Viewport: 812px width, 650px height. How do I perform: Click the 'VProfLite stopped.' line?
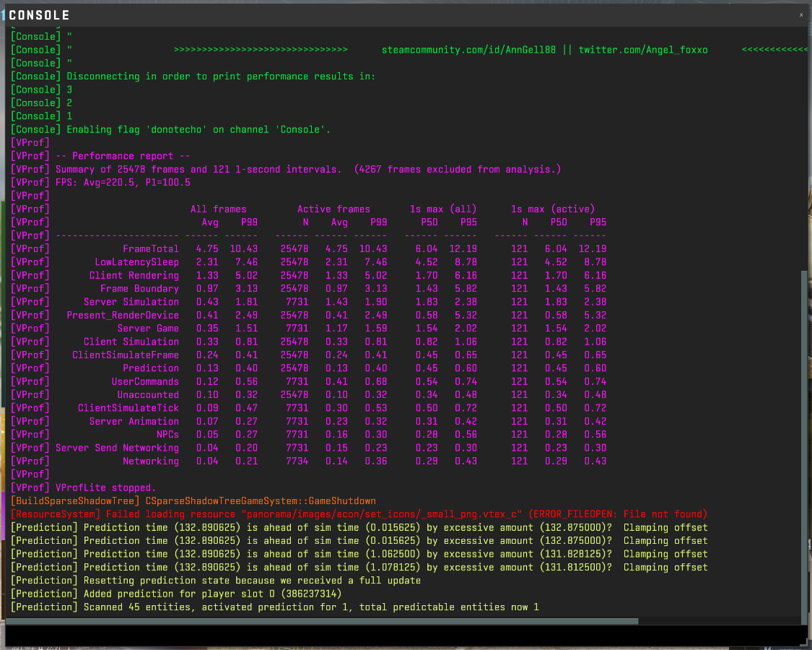click(x=84, y=487)
